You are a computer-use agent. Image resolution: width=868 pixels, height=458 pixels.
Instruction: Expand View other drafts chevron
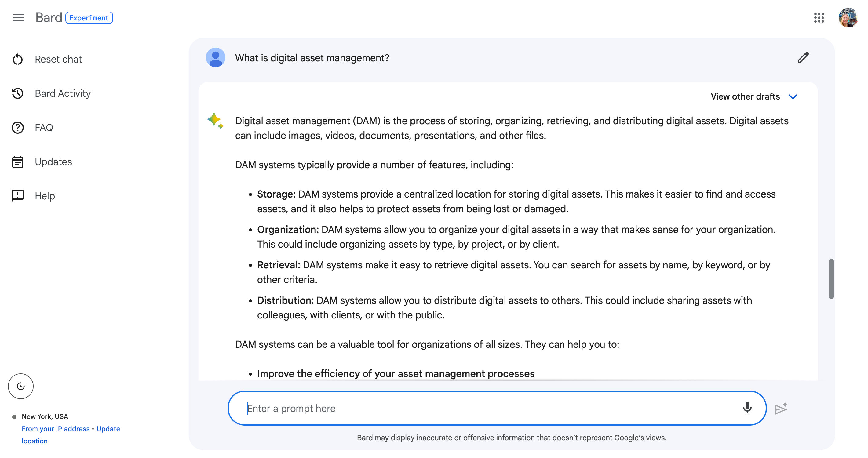tap(793, 97)
